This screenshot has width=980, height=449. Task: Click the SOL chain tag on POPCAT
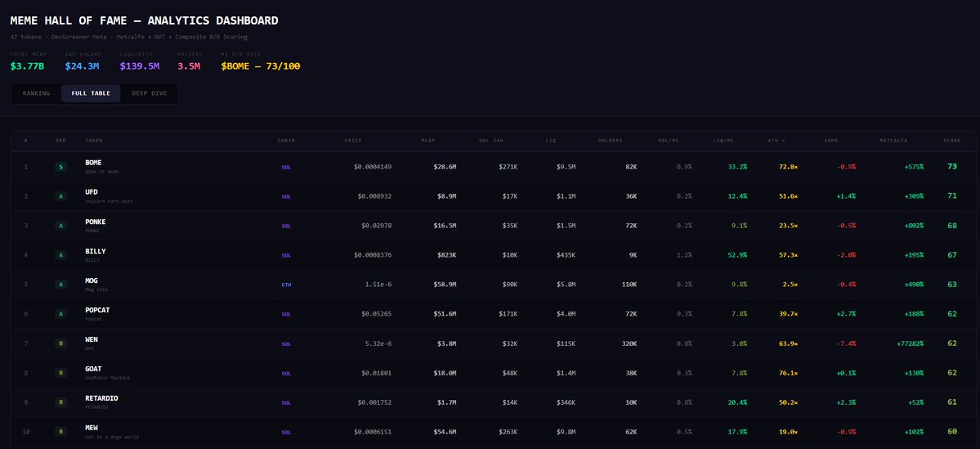tap(286, 314)
